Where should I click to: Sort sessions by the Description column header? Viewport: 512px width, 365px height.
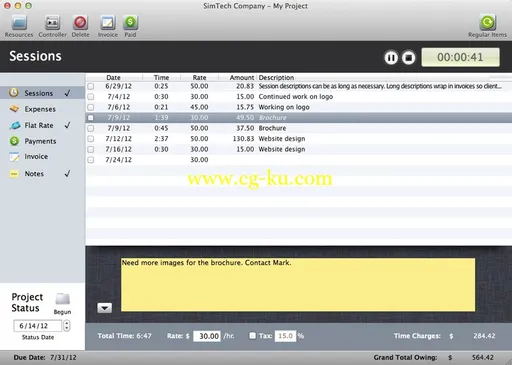click(276, 77)
